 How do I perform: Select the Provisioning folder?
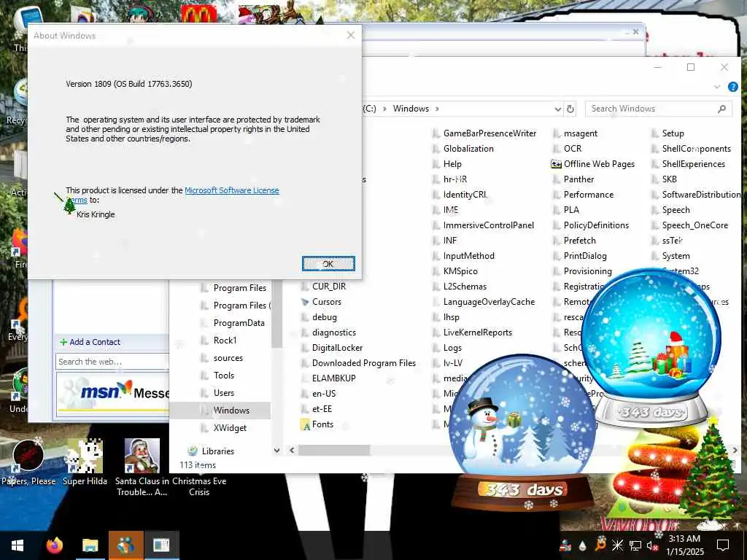pos(587,271)
